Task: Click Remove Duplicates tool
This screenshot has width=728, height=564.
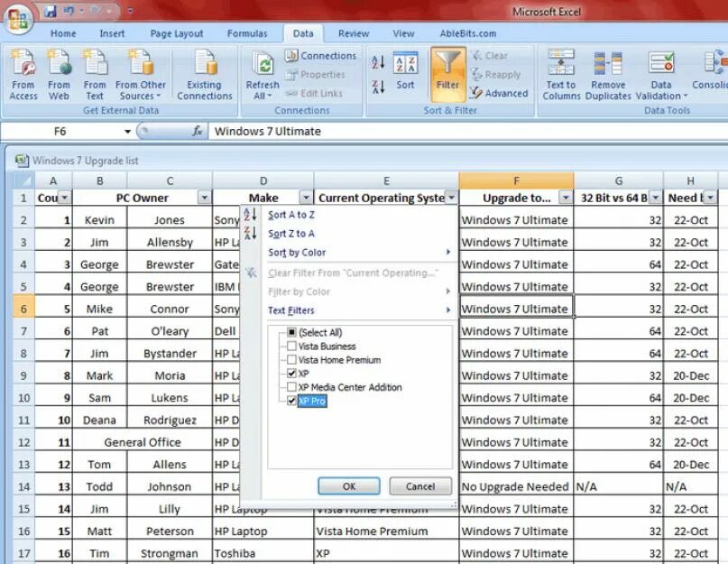Action: coord(608,75)
